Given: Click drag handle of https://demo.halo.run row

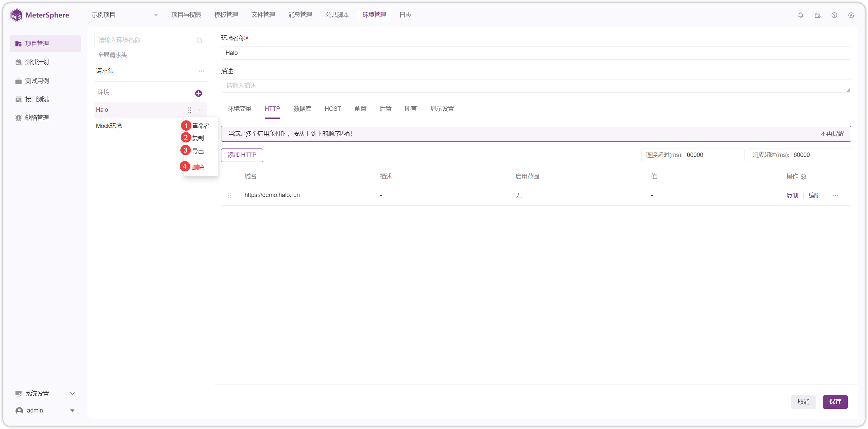Looking at the screenshot, I should click(229, 196).
